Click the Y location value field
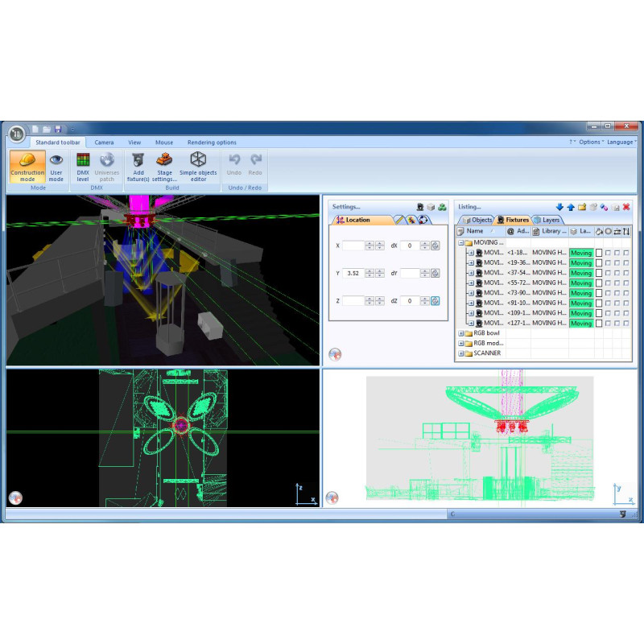Image resolution: width=644 pixels, height=644 pixels. coord(353,273)
